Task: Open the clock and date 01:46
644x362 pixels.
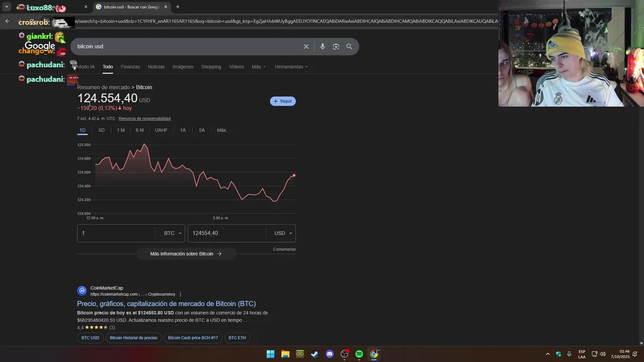Action: coord(620,354)
